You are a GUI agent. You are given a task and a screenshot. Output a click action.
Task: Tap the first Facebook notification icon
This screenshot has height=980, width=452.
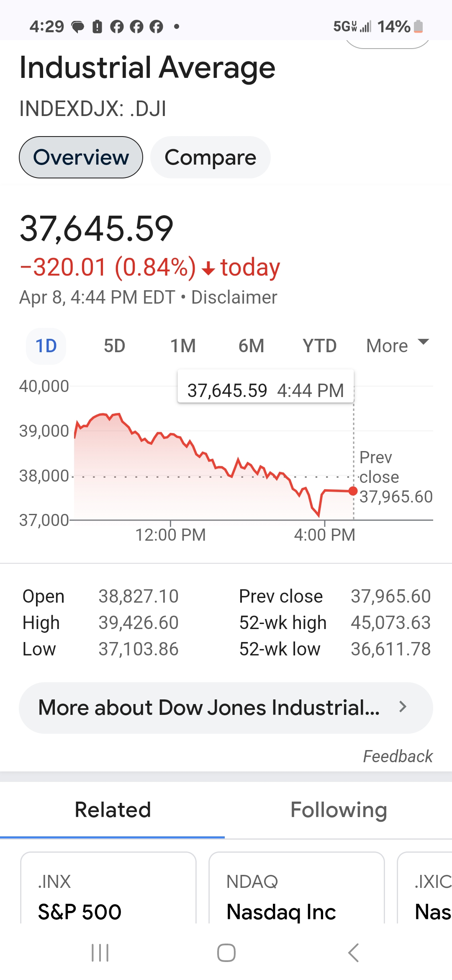coord(117,27)
